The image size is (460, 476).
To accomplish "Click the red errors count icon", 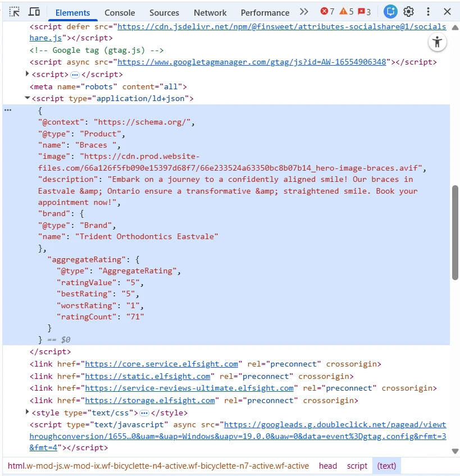I will pyautogui.click(x=324, y=12).
